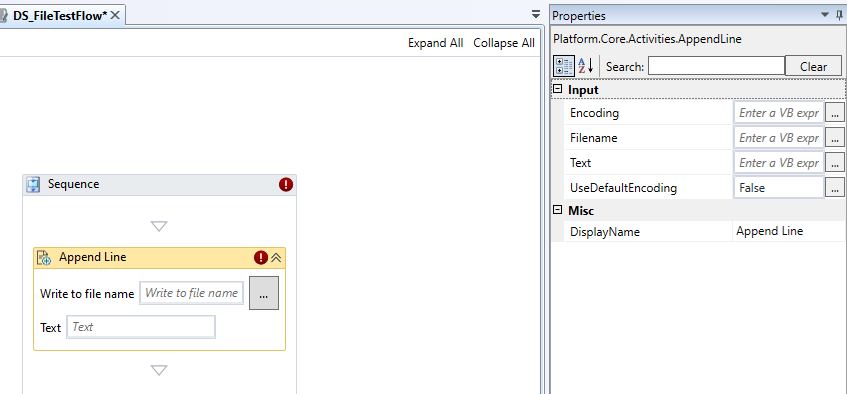Click the Sequence activity icon
The height and width of the screenshot is (394, 847).
pos(33,185)
